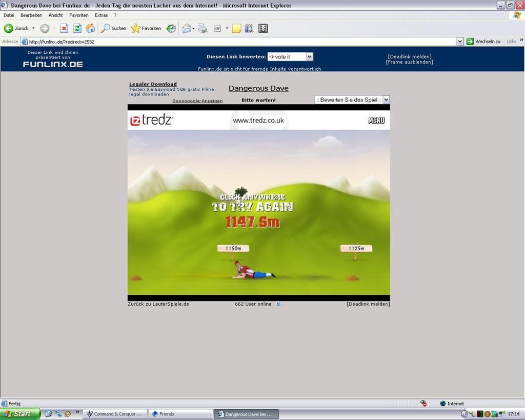Screen dimensions: 525x420
Task: Click Zurück zu LauterSpiele.de link
Action: coord(158,304)
